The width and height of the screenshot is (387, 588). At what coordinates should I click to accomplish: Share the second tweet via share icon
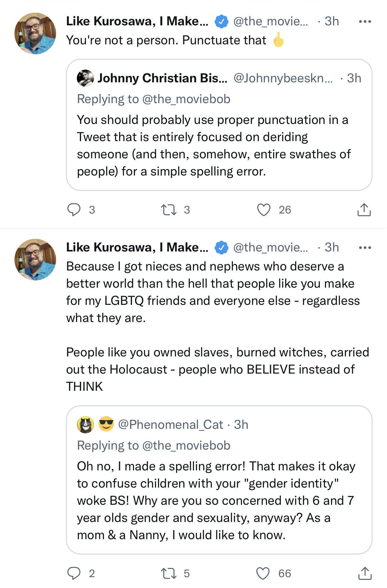(x=365, y=573)
